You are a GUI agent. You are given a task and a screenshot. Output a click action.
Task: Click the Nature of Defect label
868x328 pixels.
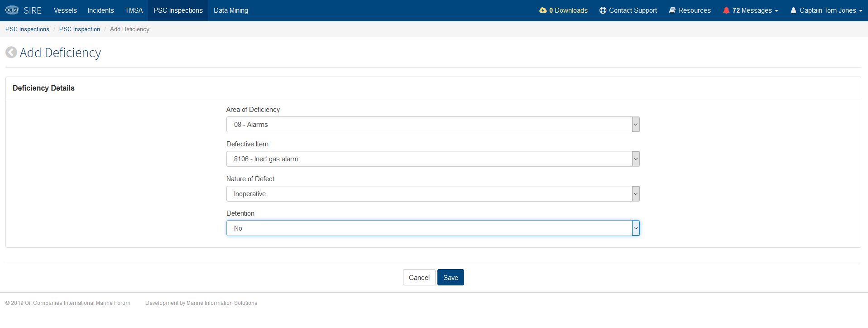click(250, 179)
